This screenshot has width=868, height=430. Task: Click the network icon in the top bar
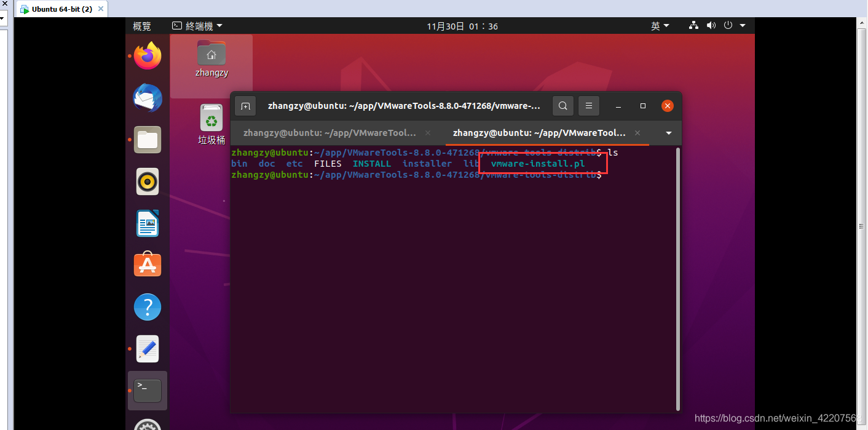(x=693, y=25)
